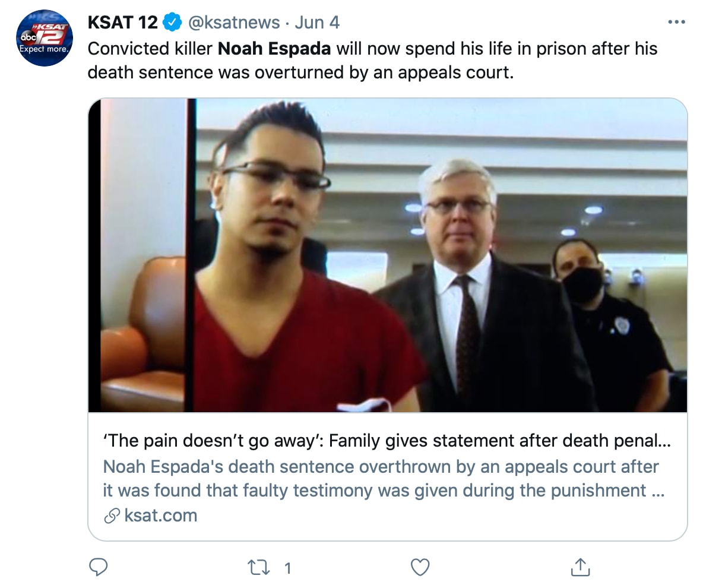Click the courtroom photo thumbnail
Image resolution: width=703 pixels, height=588 pixels.
387,255
